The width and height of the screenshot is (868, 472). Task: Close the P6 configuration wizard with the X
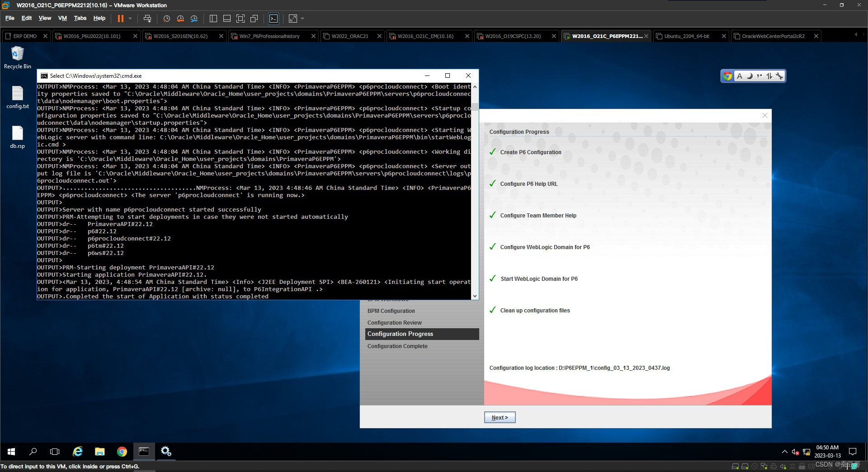click(765, 115)
